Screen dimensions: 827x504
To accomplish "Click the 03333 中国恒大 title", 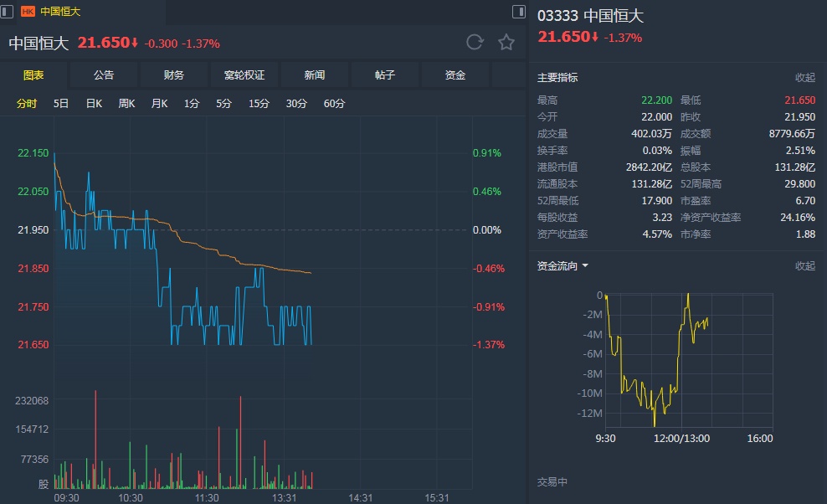I will pyautogui.click(x=590, y=16).
